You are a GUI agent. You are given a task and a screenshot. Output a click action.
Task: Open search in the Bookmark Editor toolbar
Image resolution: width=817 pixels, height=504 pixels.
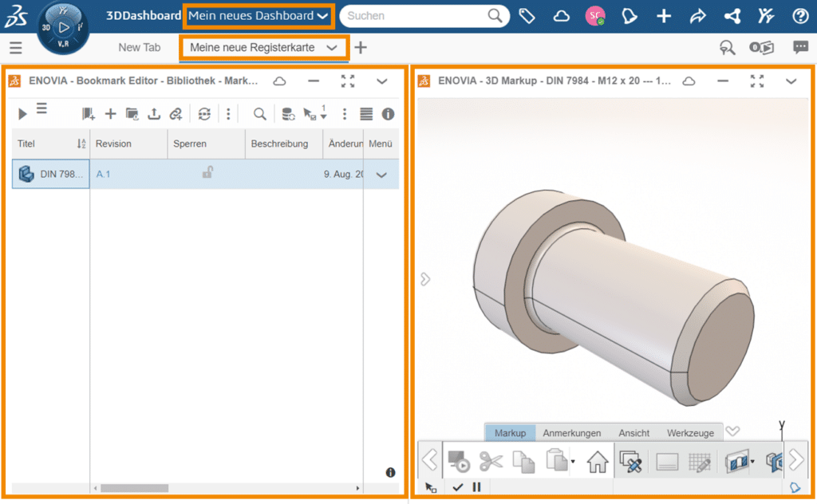(x=260, y=113)
